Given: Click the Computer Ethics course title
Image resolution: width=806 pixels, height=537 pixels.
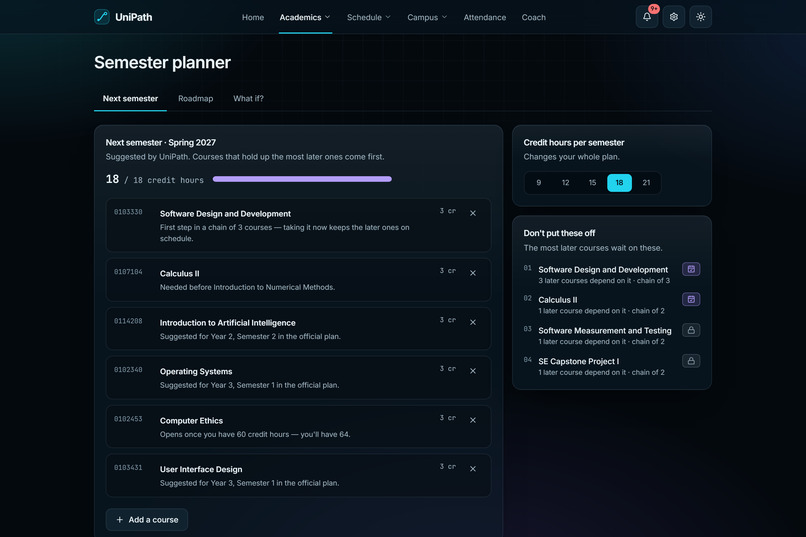Looking at the screenshot, I should point(191,421).
